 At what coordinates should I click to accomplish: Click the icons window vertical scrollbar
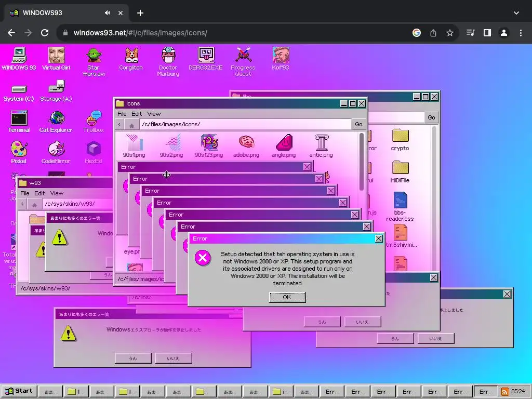pos(362,162)
